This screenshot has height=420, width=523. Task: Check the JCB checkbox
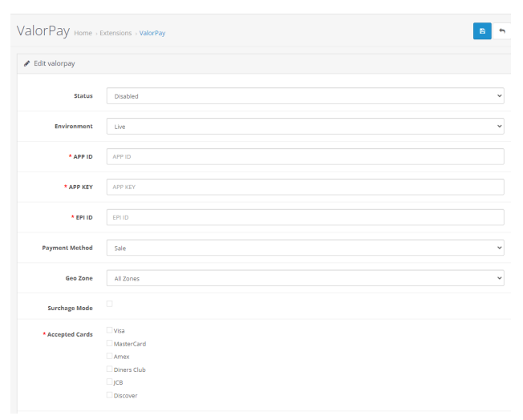[x=109, y=382]
